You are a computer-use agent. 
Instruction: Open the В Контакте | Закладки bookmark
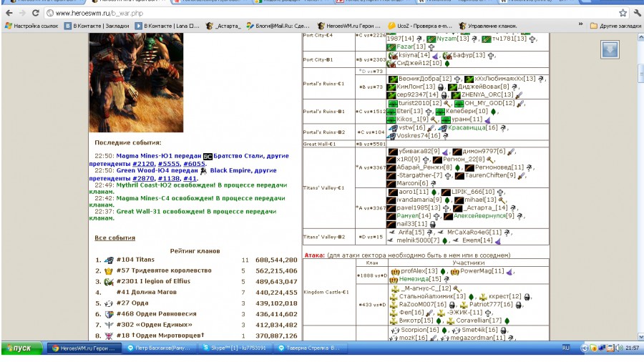click(x=97, y=26)
